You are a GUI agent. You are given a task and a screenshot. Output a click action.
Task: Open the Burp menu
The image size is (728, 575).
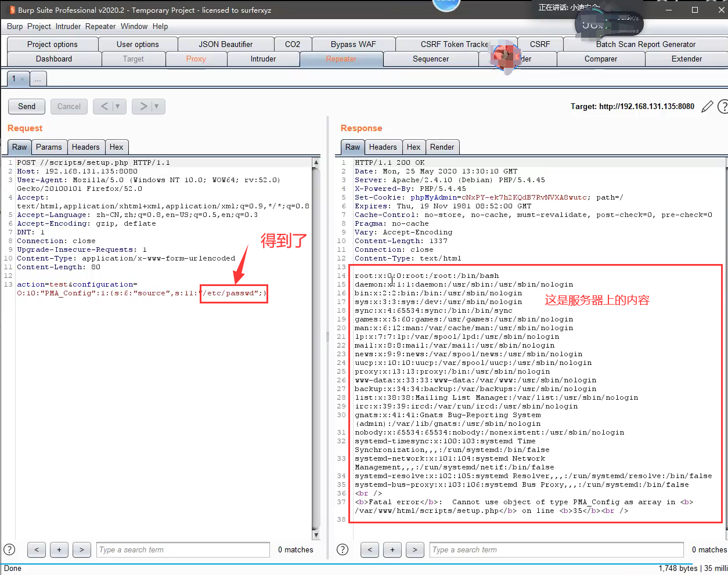point(15,26)
